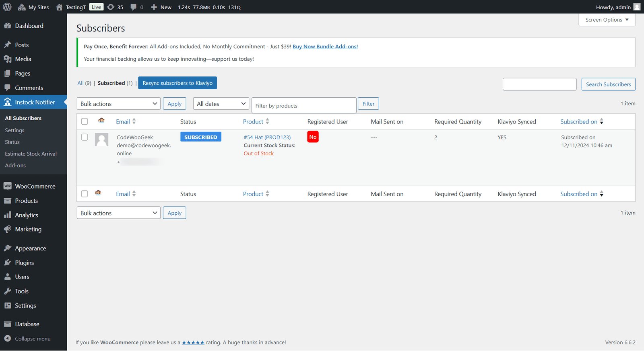Image resolution: width=644 pixels, height=351 pixels.
Task: Open the Plugins sidebar icon
Action: pyautogui.click(x=8, y=263)
